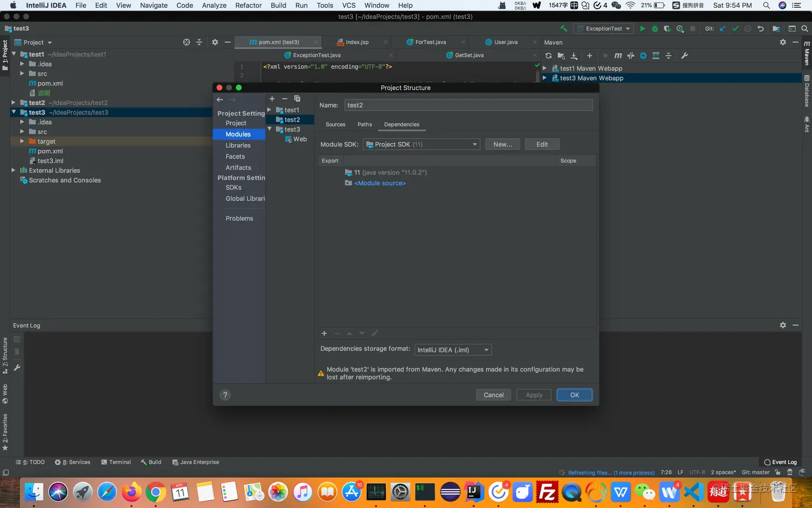Expand test1 module in Project Structure tree

point(270,110)
